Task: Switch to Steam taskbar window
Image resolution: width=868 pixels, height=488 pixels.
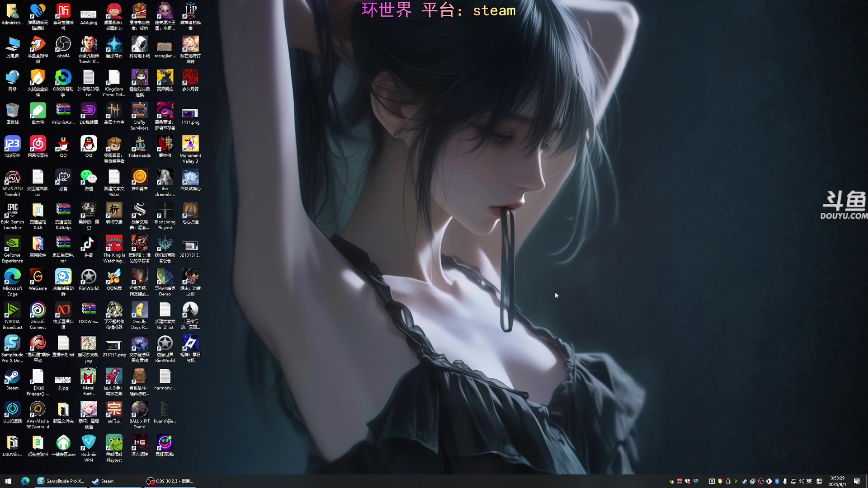Action: [x=115, y=481]
